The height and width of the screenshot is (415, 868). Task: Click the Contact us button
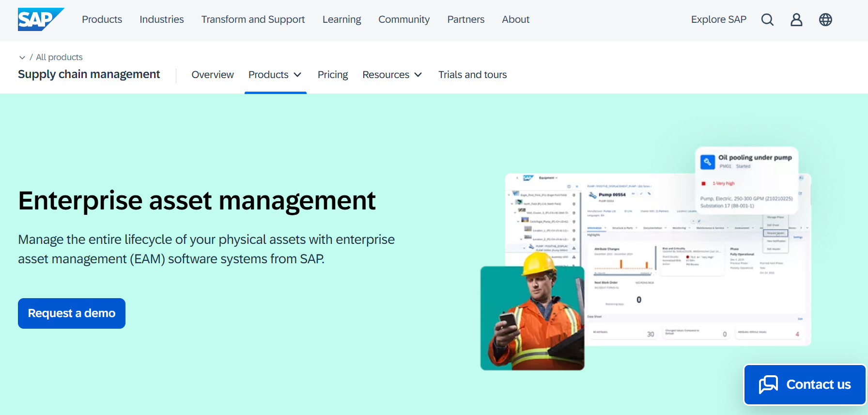click(805, 384)
